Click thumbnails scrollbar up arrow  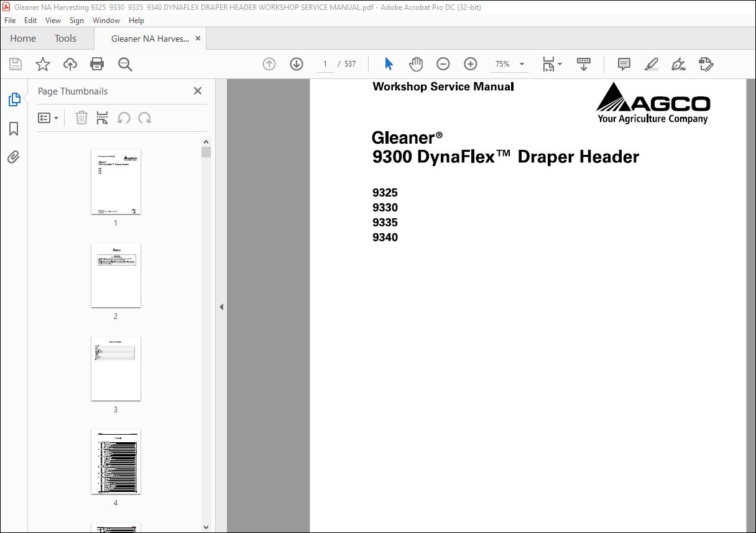tap(206, 141)
